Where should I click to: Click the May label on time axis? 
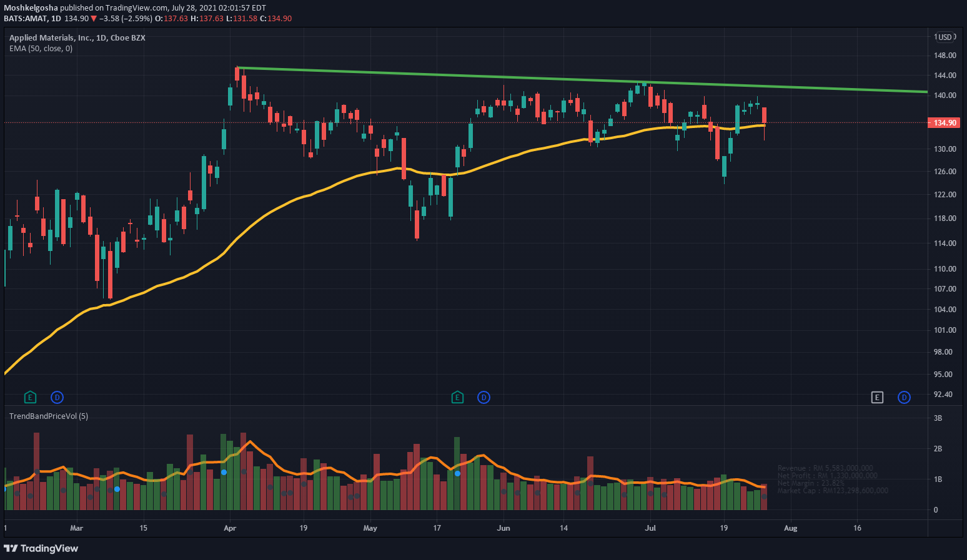[x=370, y=528]
